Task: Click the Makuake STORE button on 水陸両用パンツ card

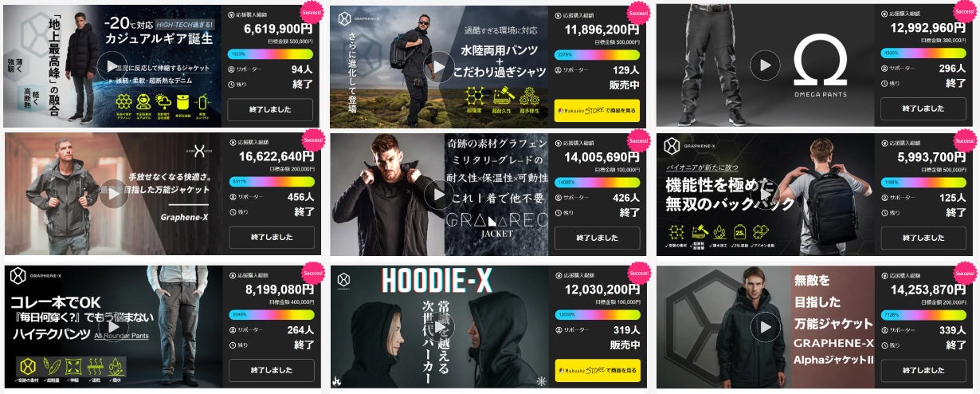Action: [597, 109]
